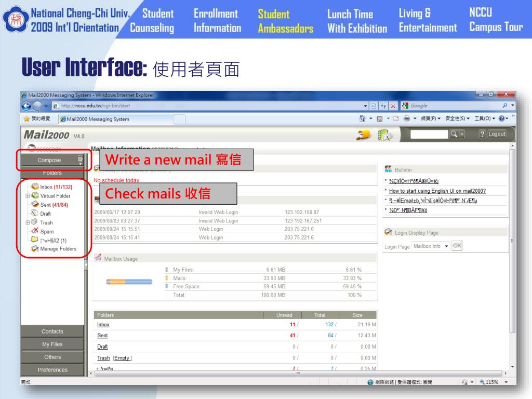Click the browser Forward arrow button
Screen dimensions: 532x399
(37, 106)
